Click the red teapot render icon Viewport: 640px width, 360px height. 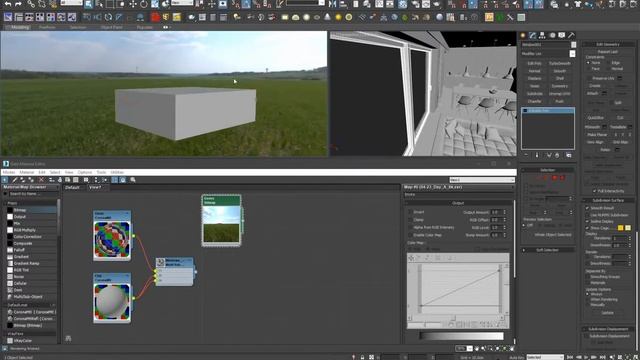155,17
